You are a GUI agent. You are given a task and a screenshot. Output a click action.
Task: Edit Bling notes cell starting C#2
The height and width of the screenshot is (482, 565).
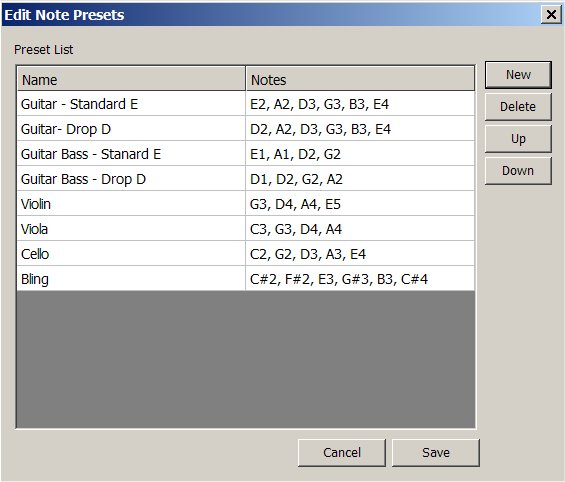tap(360, 279)
